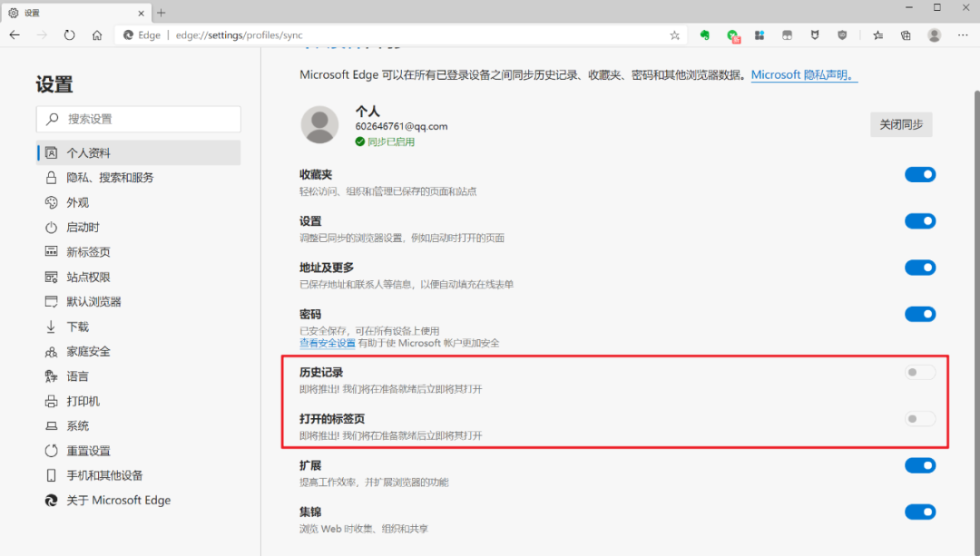Open a new tab with the plus icon
Screen dimensions: 980x556
pyautogui.click(x=162, y=13)
